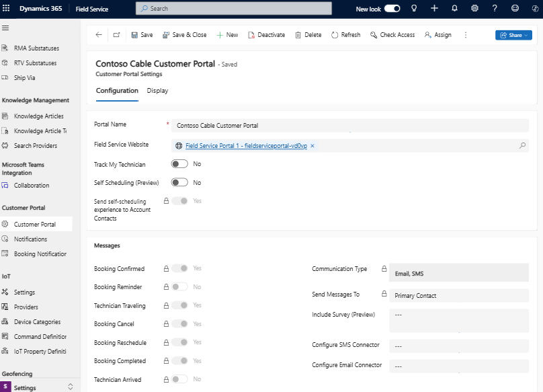The height and width of the screenshot is (392, 543).
Task: Delete the record
Action: 308,35
